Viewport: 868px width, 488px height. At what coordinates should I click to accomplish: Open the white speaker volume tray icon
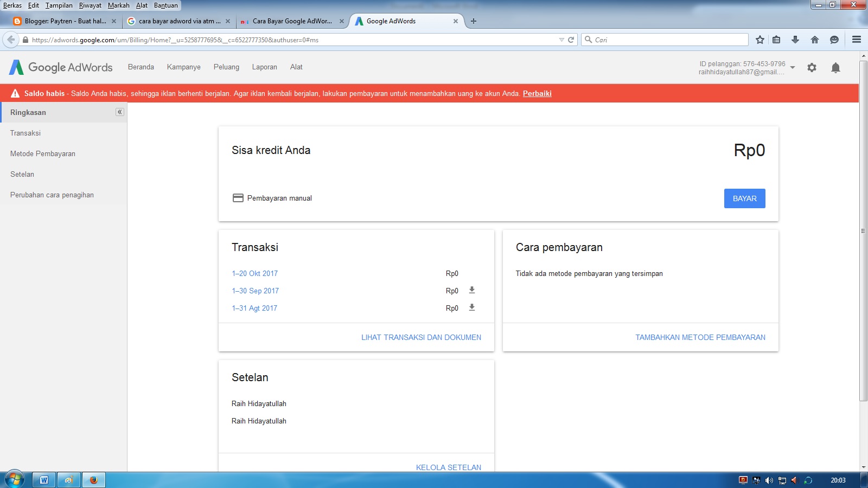(x=769, y=480)
